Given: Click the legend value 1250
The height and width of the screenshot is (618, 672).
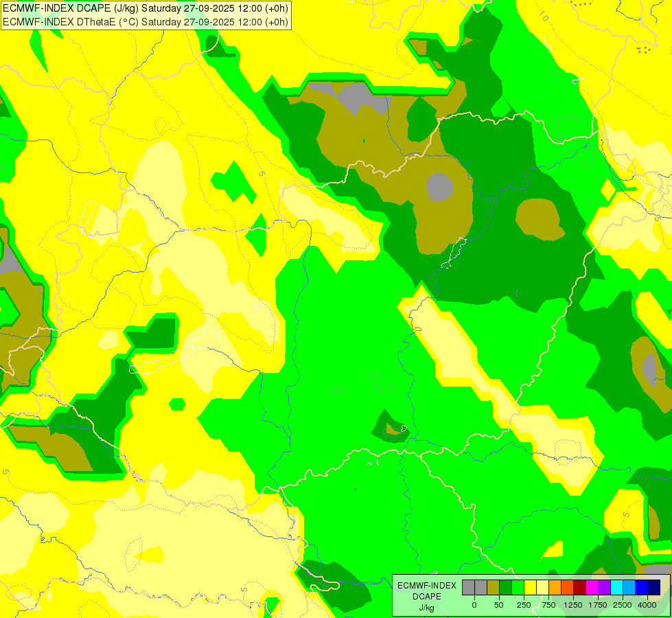Looking at the screenshot, I should pos(573,605).
